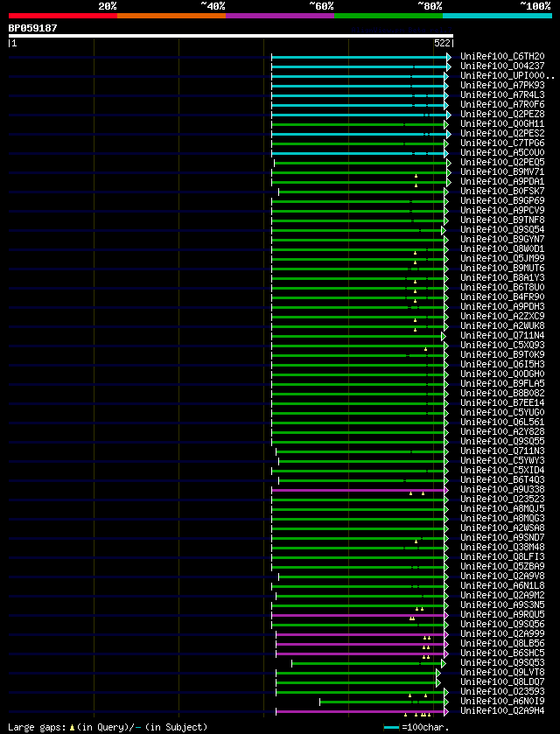Click the red 20% identity legend bar
560x734 pixels.
[x=63, y=16]
